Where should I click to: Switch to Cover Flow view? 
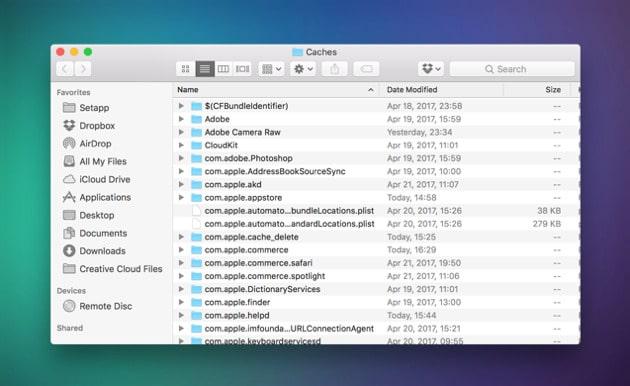[x=242, y=69]
